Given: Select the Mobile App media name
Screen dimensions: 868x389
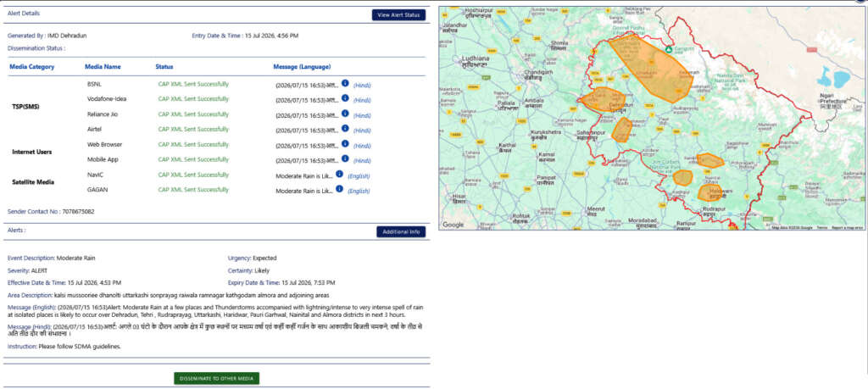Looking at the screenshot, I should tap(103, 159).
